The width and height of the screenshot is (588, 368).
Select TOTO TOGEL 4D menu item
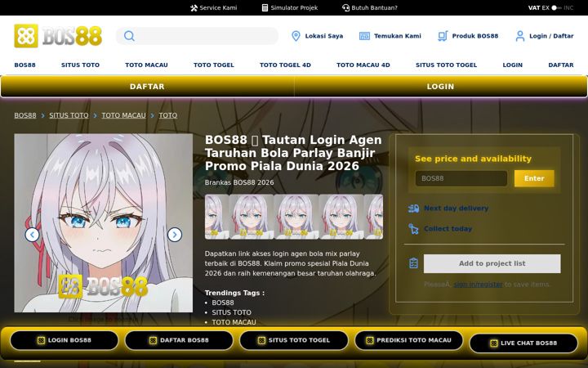(x=285, y=65)
